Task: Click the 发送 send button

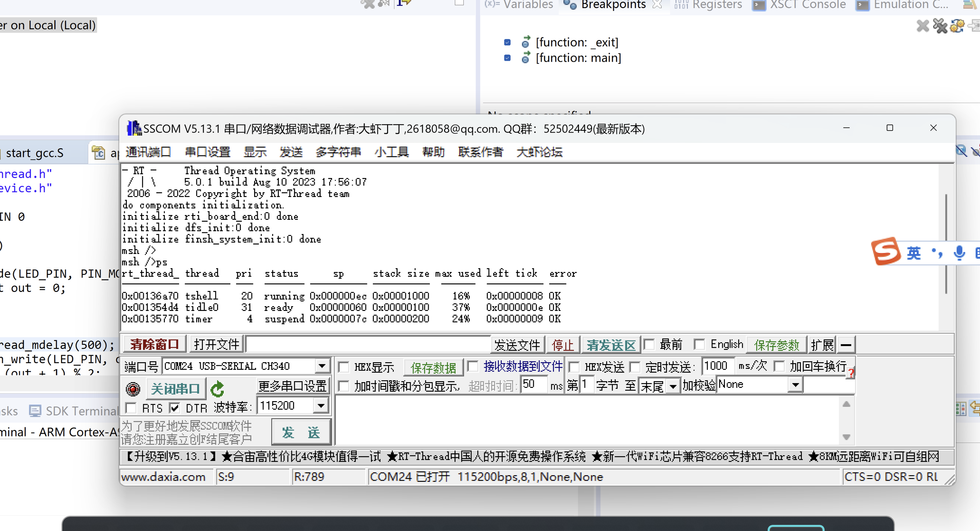Action: pos(301,432)
